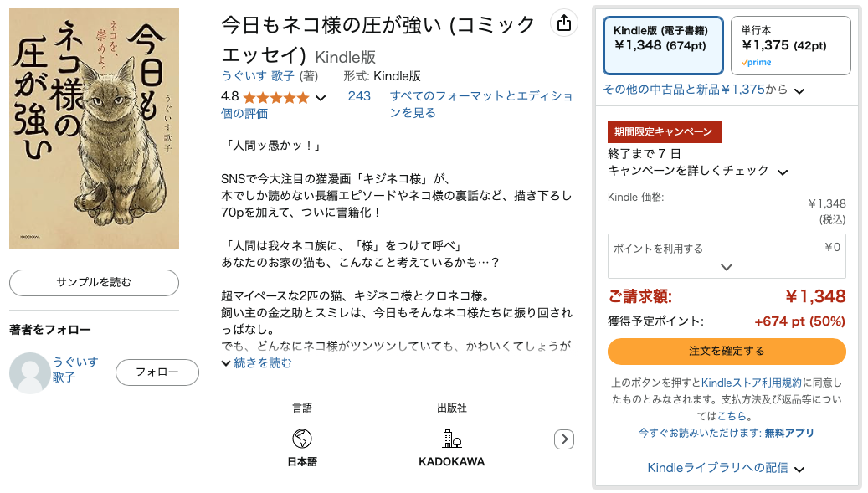Select the 単行本 format option
Screen dimensions: 868x493
coord(790,45)
